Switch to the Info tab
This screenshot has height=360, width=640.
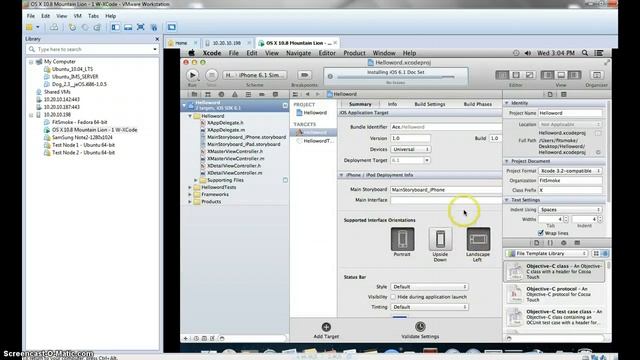(392, 104)
